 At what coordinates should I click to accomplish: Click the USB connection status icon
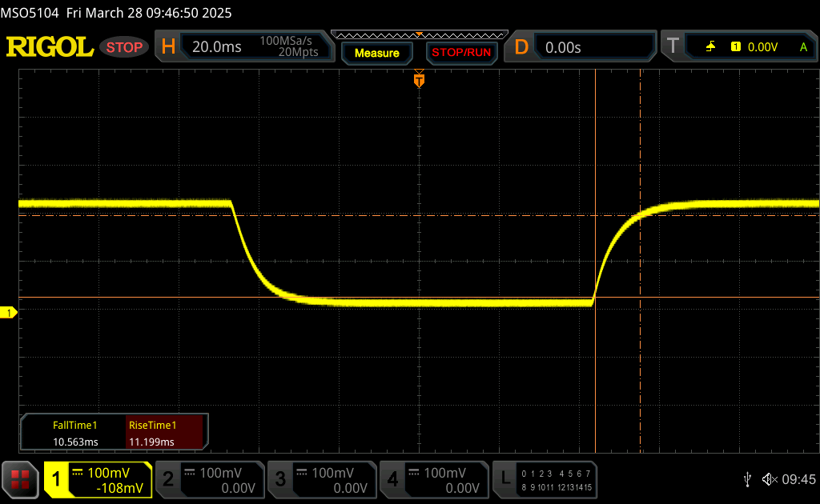coord(747,479)
